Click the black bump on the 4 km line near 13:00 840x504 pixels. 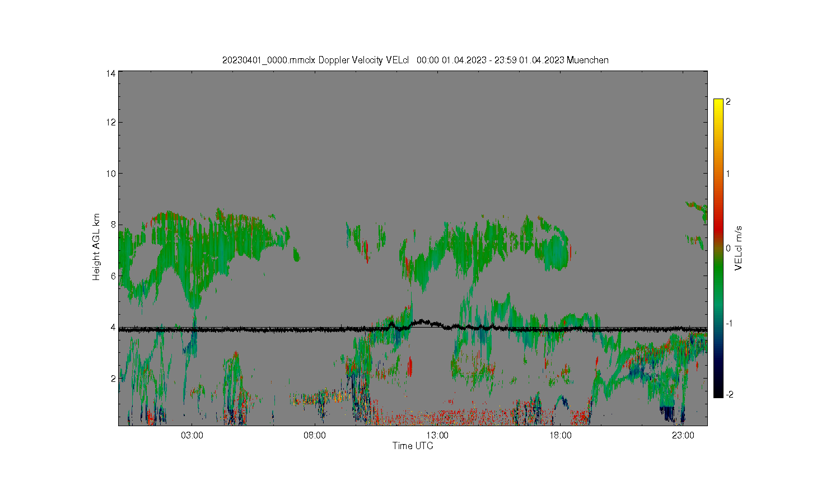(x=422, y=323)
